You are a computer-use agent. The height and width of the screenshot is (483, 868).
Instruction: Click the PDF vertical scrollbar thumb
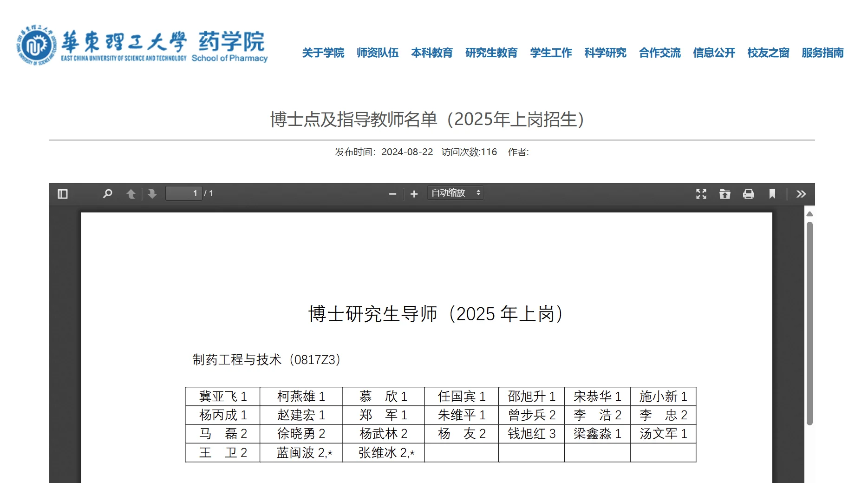pyautogui.click(x=809, y=324)
